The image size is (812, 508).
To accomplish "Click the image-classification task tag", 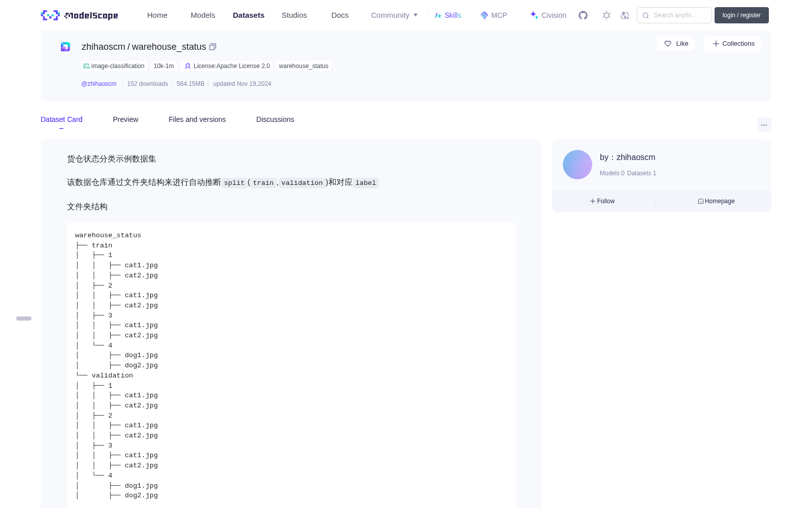I will click(x=114, y=66).
